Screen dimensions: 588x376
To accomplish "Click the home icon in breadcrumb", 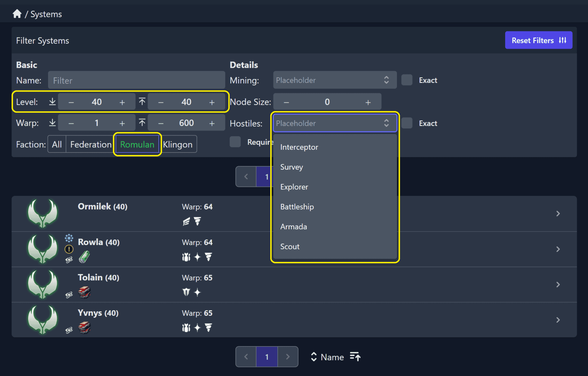I will [x=17, y=14].
